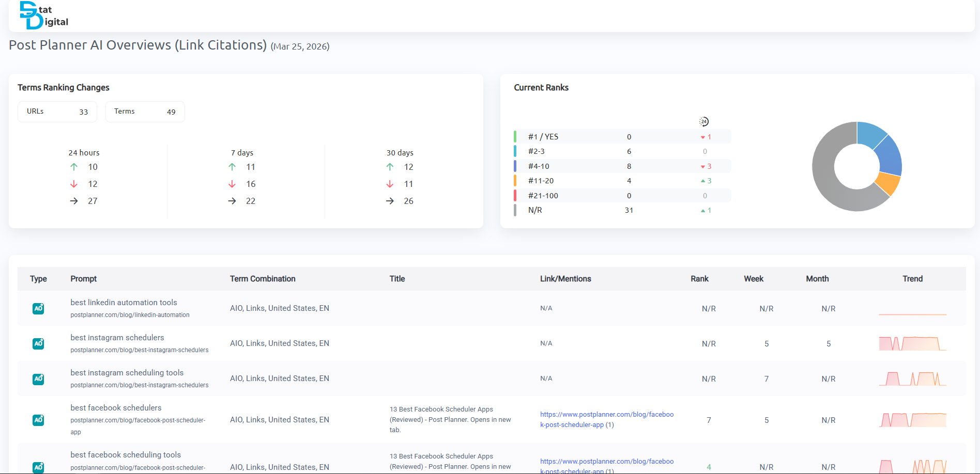
Task: Click the 'Current Ranks' panel title
Action: 541,88
